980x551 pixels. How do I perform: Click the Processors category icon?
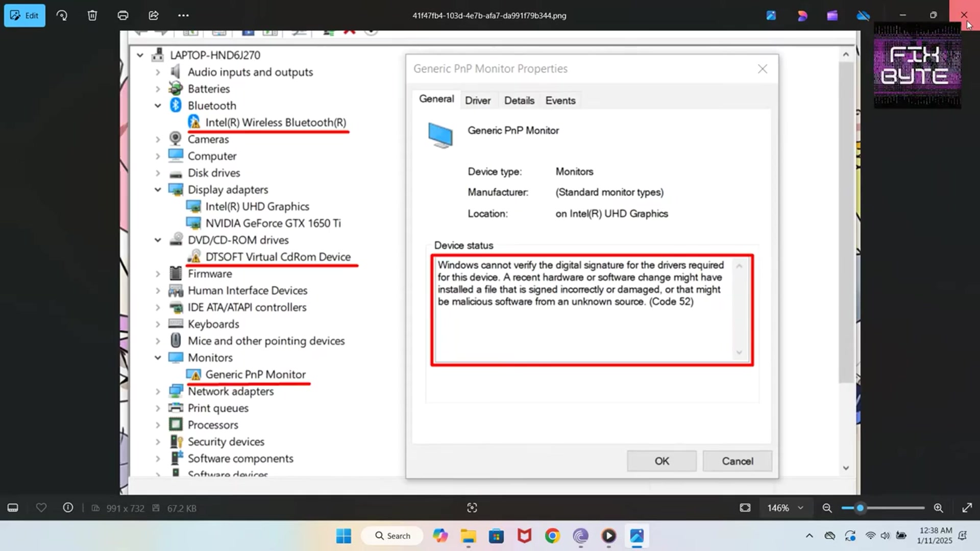(176, 424)
